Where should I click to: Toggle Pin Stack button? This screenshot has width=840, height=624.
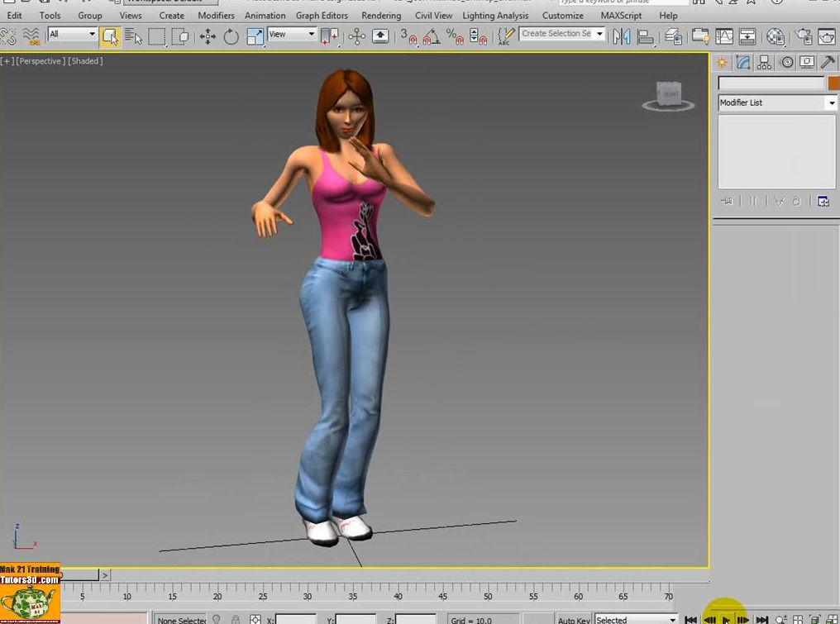click(727, 202)
